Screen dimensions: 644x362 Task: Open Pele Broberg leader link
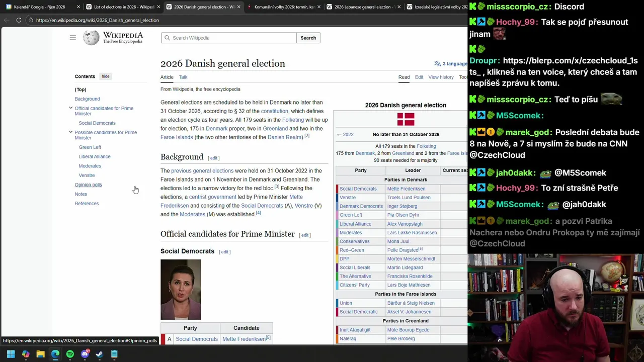(401, 339)
